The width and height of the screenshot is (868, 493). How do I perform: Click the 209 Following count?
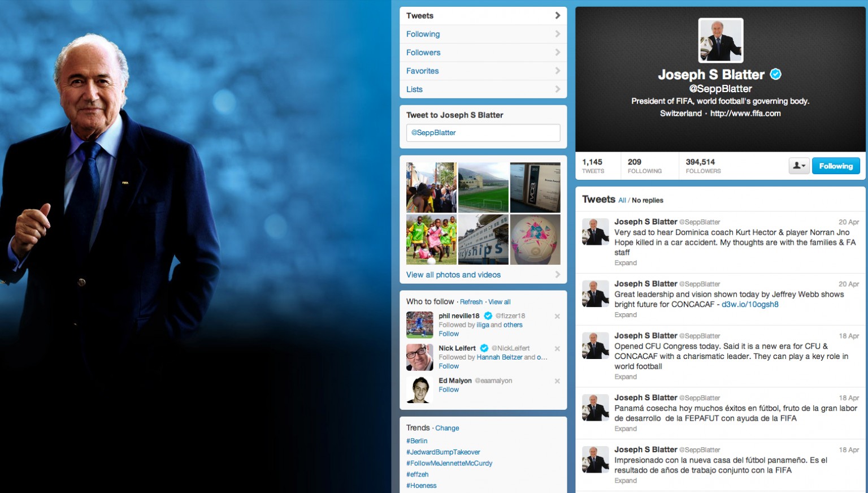[645, 166]
